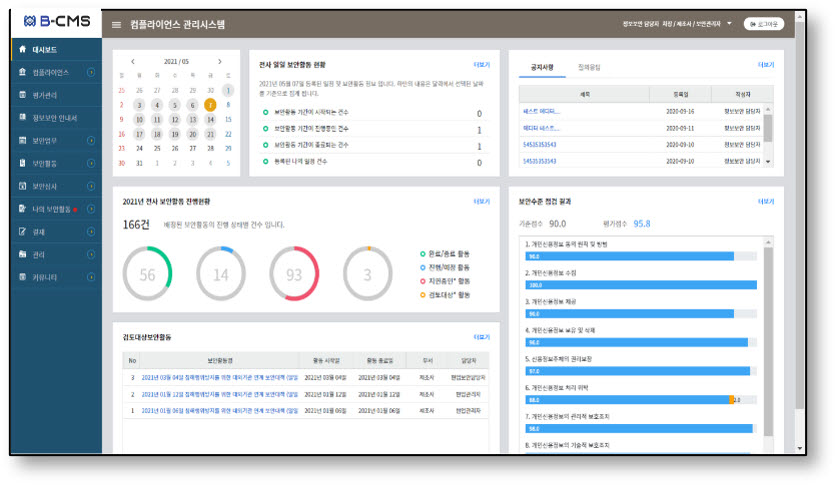Click the 정보보안 안내서 sidebar icon

22,117
